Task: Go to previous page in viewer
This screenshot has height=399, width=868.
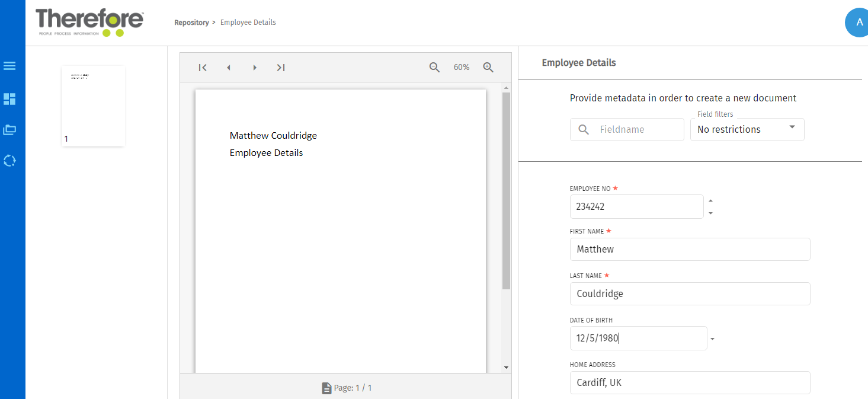Action: 229,68
